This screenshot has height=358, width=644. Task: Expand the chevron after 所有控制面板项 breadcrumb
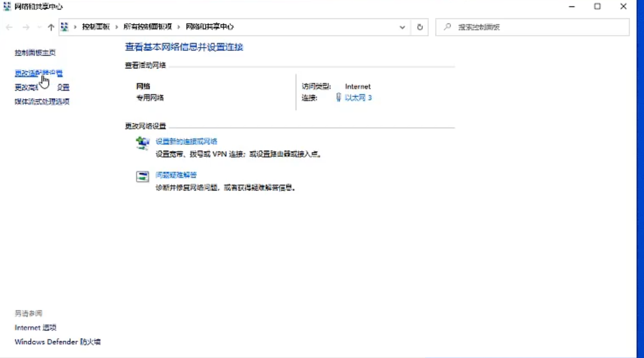[x=178, y=27]
